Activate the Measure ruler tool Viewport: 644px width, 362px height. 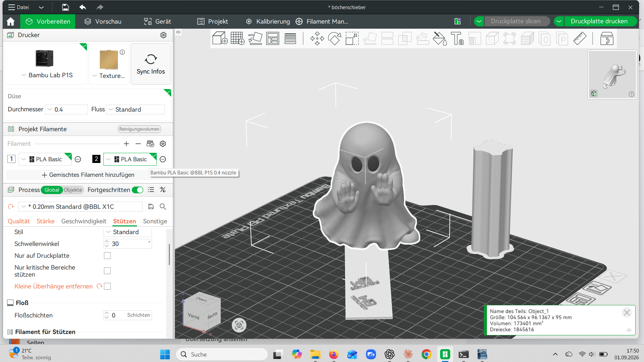click(x=580, y=38)
